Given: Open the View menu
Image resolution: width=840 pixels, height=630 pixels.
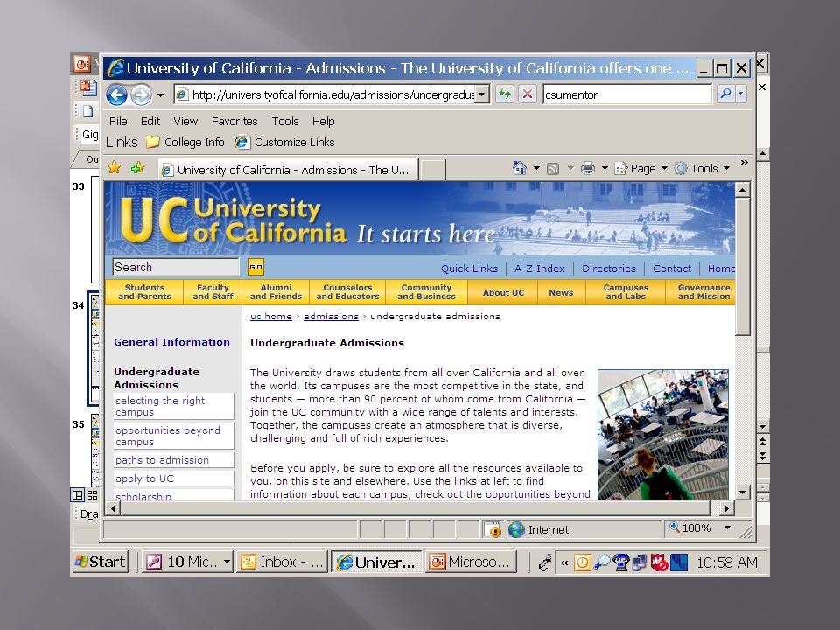Looking at the screenshot, I should point(185,121).
